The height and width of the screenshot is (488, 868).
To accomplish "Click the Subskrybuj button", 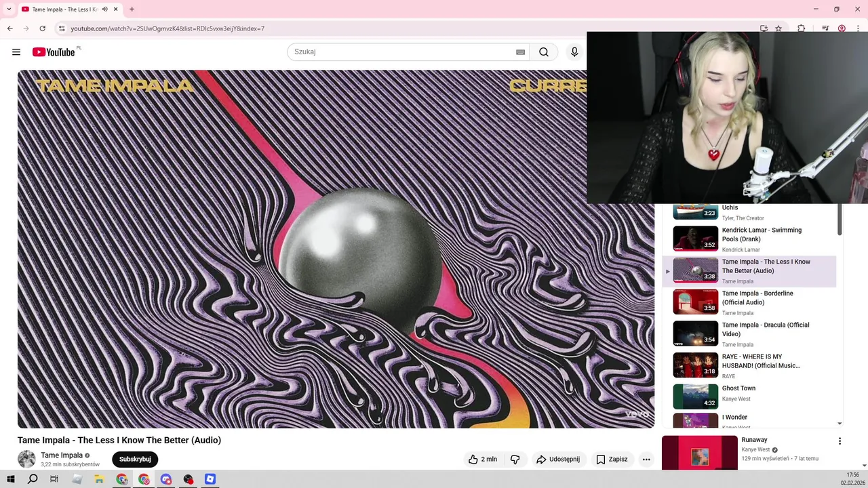I will click(135, 460).
